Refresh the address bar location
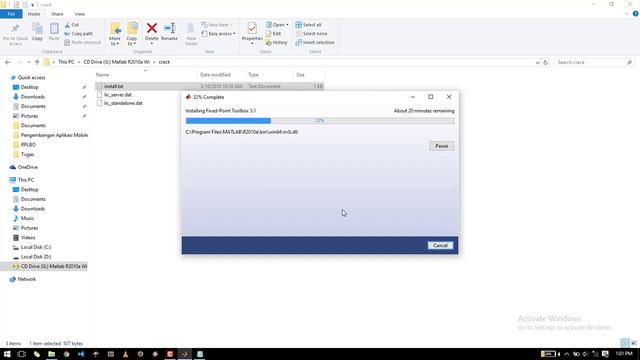This screenshot has height=360, width=640. [545, 62]
